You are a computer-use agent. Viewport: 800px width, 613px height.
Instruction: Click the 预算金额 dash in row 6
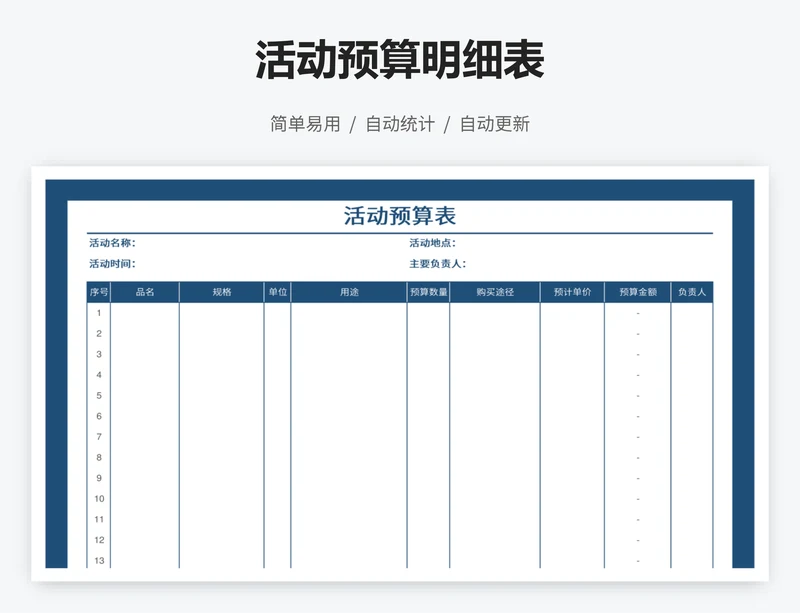click(x=638, y=416)
